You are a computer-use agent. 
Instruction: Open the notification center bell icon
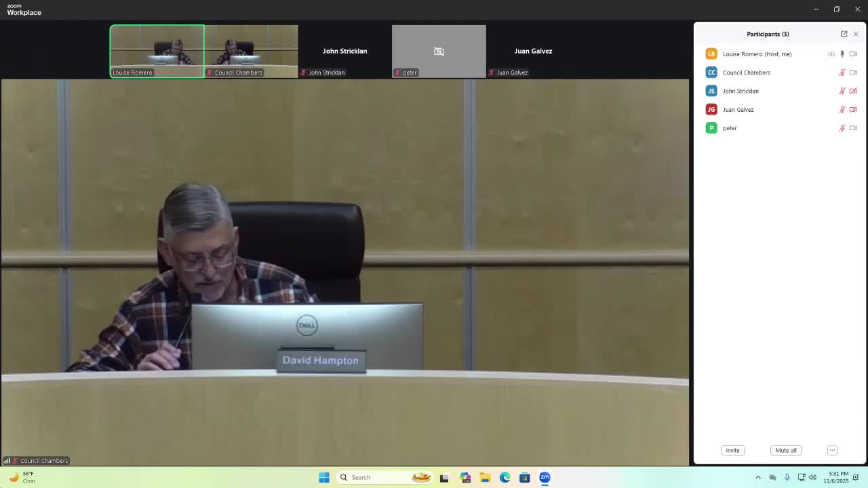click(x=856, y=477)
